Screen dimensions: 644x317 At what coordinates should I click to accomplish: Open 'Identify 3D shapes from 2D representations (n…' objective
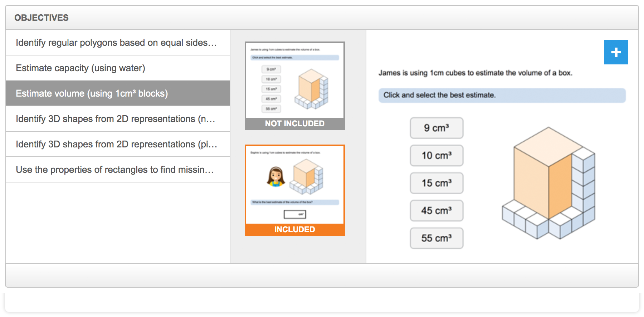[x=116, y=119]
